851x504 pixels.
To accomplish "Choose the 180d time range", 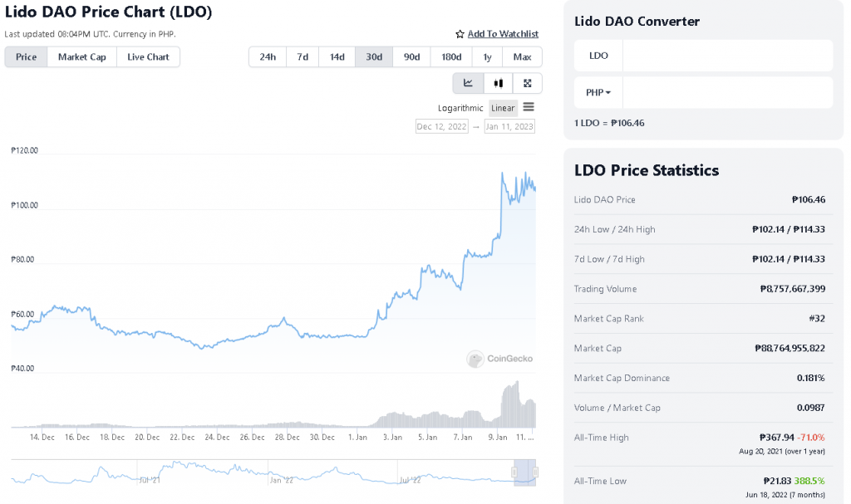I will (451, 57).
